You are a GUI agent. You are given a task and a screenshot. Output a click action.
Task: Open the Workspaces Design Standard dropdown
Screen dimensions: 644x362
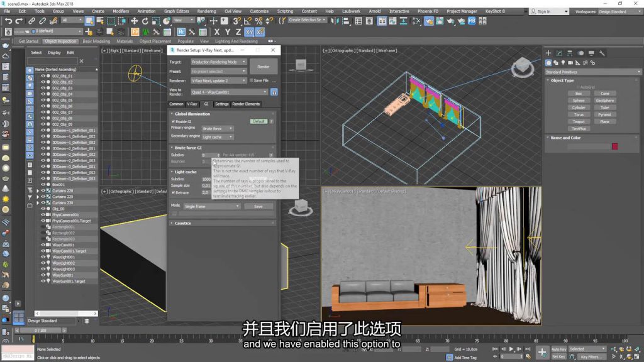[x=619, y=11]
